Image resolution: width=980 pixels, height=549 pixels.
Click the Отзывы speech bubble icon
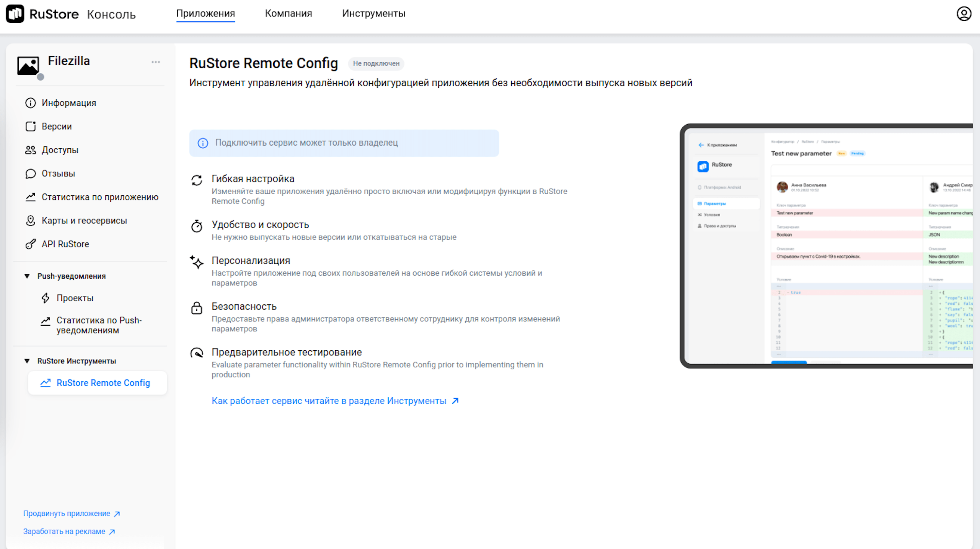[30, 174]
